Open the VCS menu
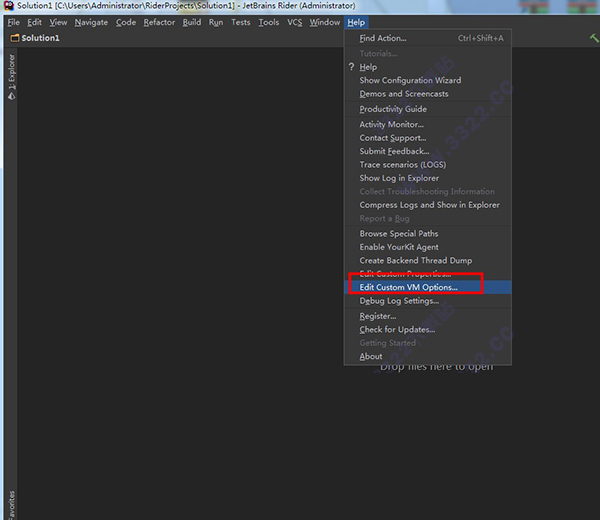 [295, 23]
